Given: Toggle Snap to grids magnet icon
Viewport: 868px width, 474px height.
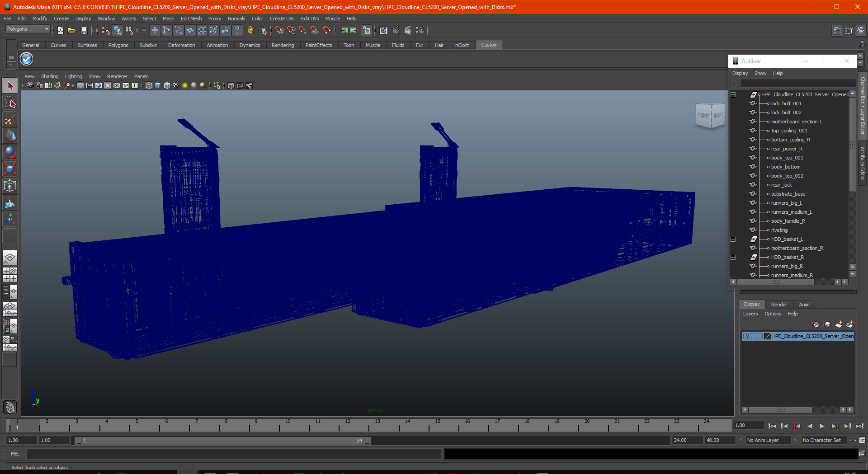Looking at the screenshot, I should pyautogui.click(x=279, y=30).
